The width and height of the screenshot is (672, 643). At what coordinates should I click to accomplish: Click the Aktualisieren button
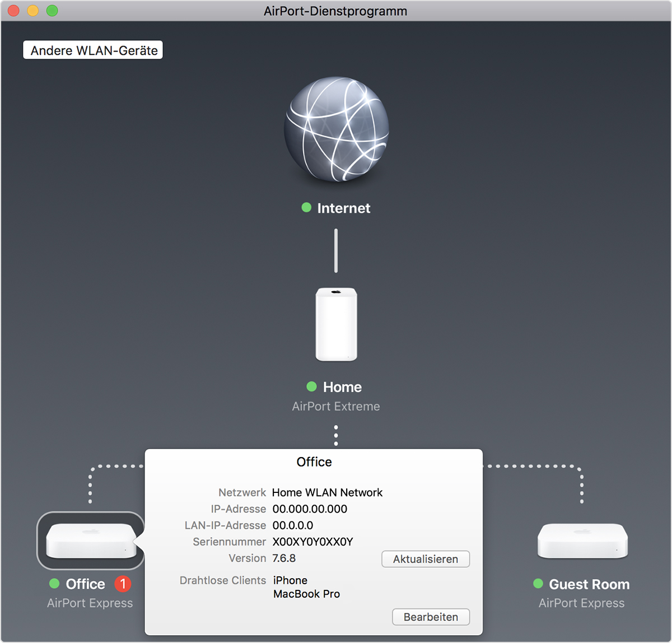point(426,559)
